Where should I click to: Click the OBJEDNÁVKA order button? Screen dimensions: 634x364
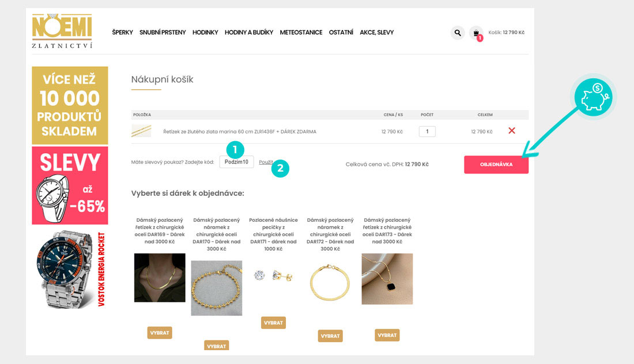pos(496,164)
